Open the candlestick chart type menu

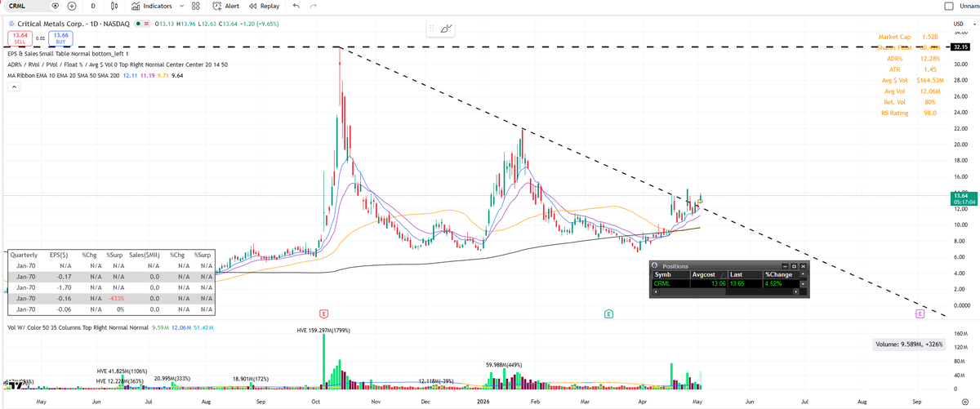pyautogui.click(x=114, y=6)
